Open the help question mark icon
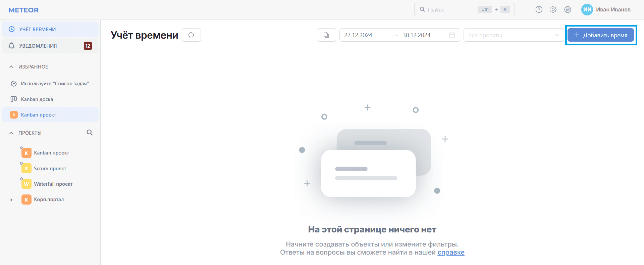644x265 pixels. click(x=539, y=10)
